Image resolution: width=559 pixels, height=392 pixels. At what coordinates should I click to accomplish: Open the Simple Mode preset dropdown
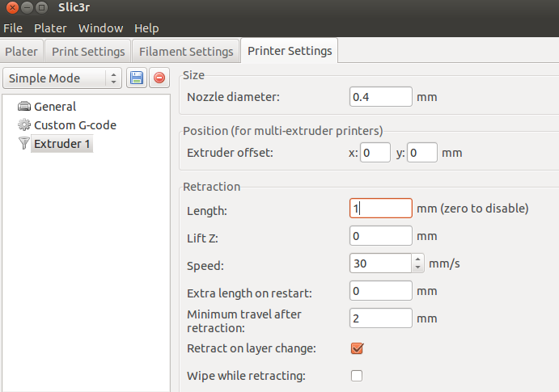(62, 78)
